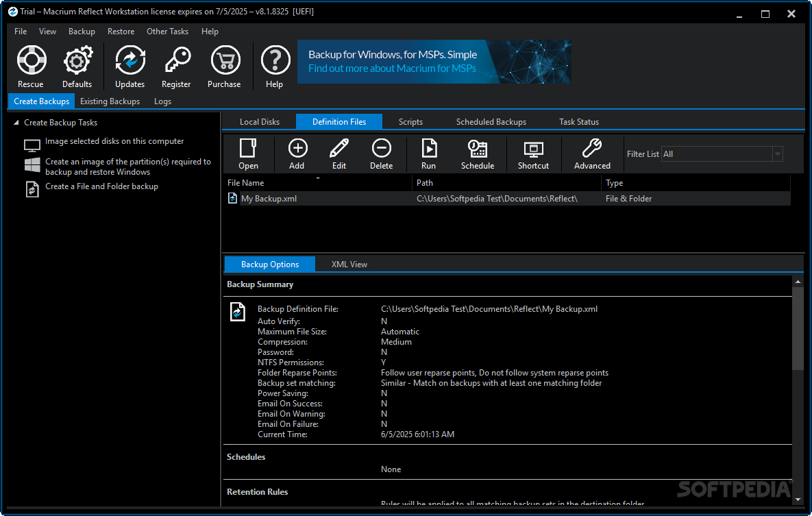Create a desktop Shortcut for backup
This screenshot has width=812, height=516.
pyautogui.click(x=533, y=149)
